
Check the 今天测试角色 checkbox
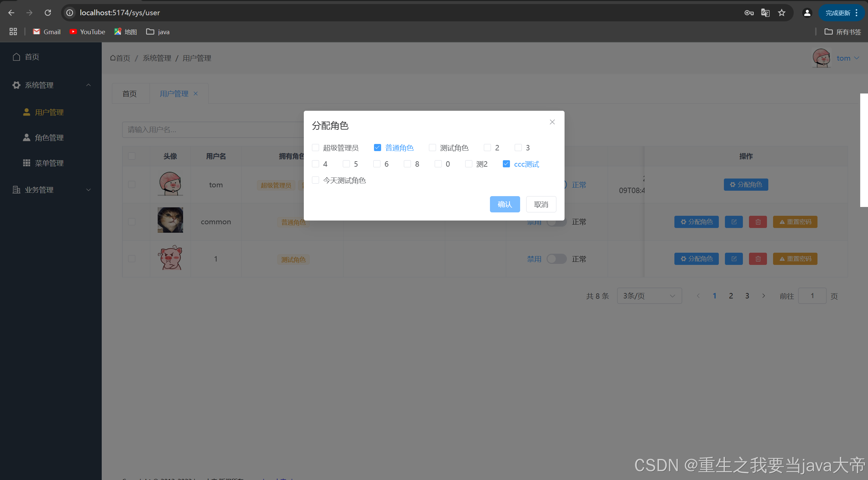pyautogui.click(x=315, y=180)
